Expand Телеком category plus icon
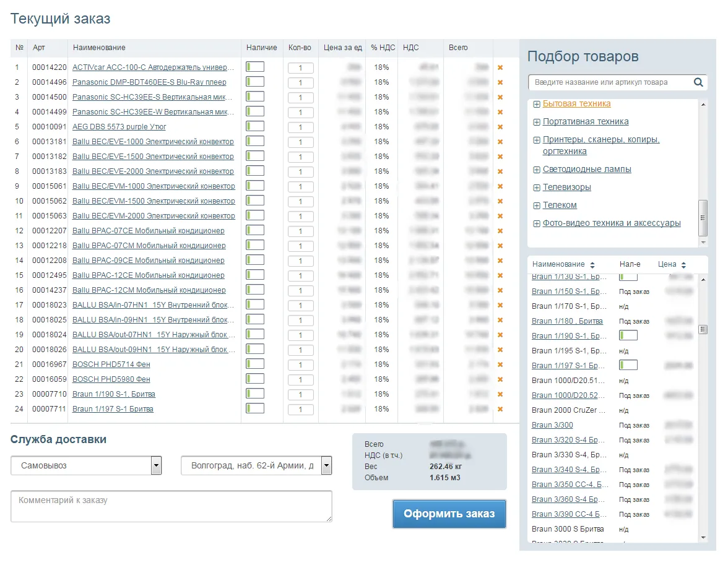 (536, 205)
